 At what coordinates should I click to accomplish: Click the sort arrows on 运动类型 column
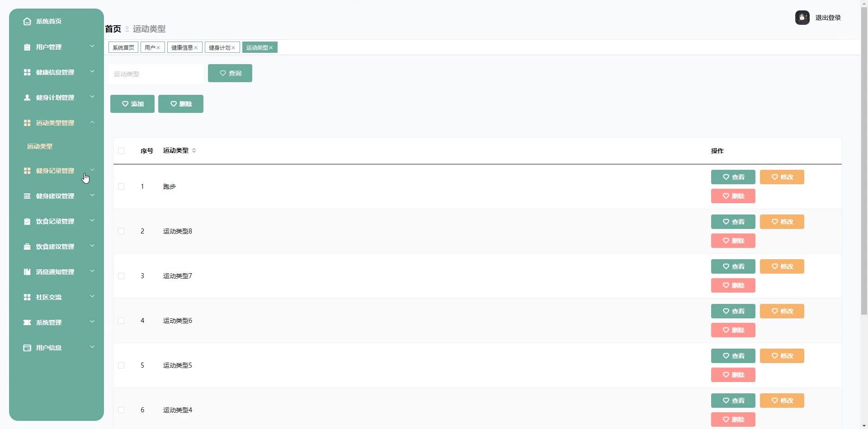coord(194,150)
